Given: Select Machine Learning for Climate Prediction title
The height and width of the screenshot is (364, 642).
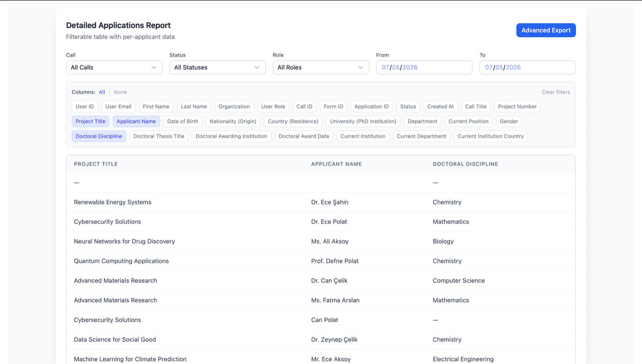Looking at the screenshot, I should (130, 359).
